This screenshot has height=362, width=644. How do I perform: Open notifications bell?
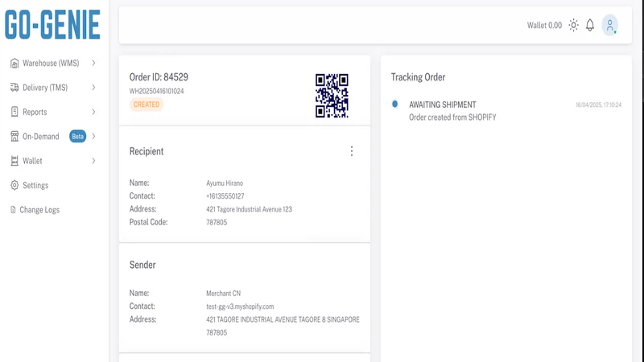(x=590, y=25)
